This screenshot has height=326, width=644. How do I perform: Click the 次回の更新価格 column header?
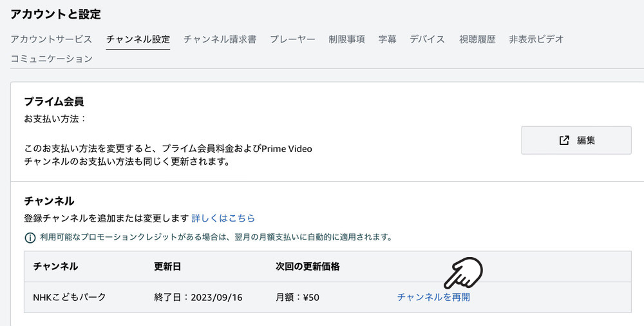click(308, 267)
